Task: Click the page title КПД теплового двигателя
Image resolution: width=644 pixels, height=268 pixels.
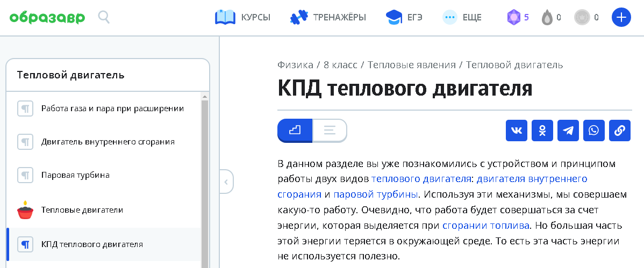Action: pyautogui.click(x=405, y=88)
